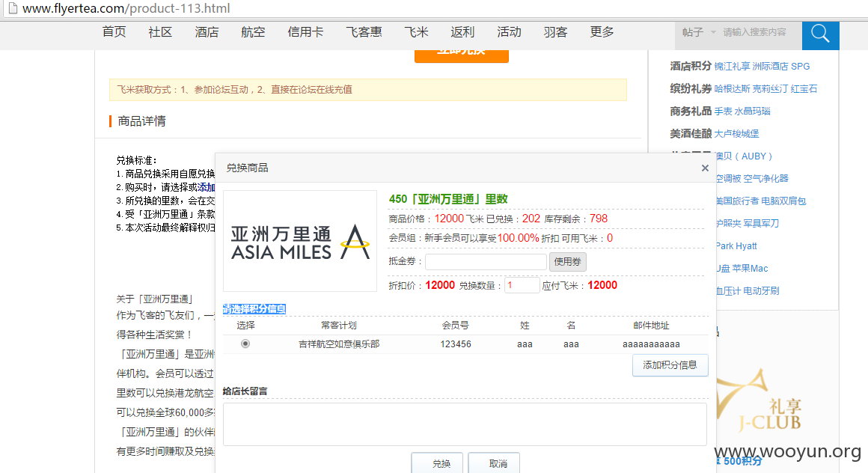Click the 飞米获取方式 notice banner

tap(368, 90)
